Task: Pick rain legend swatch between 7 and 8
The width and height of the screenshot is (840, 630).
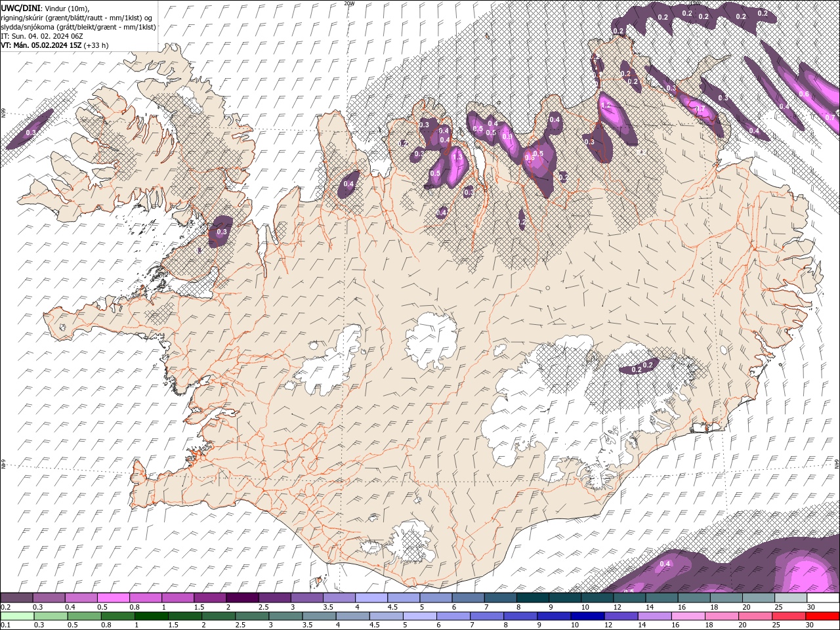Action: click(486, 616)
